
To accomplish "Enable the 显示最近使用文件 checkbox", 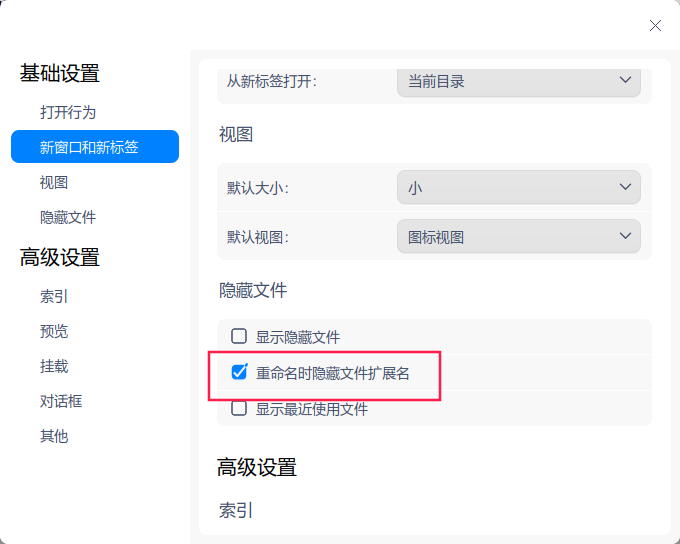I will point(239,408).
